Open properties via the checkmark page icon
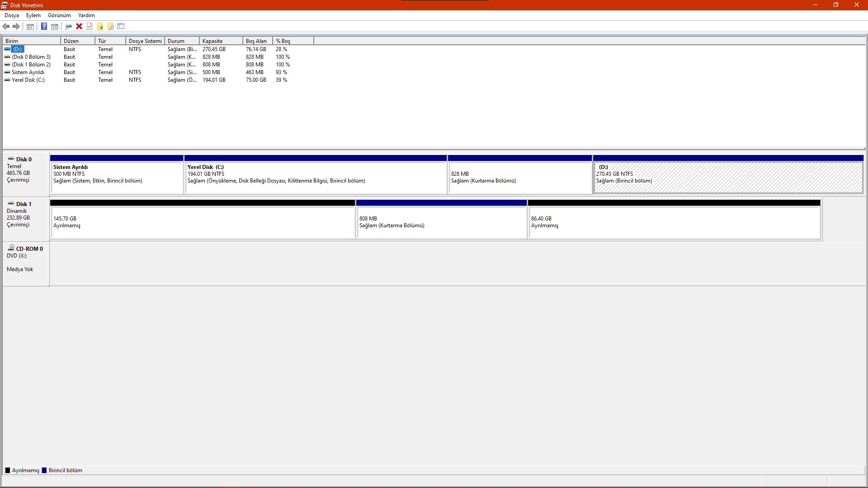The width and height of the screenshot is (868, 488). coord(90,26)
